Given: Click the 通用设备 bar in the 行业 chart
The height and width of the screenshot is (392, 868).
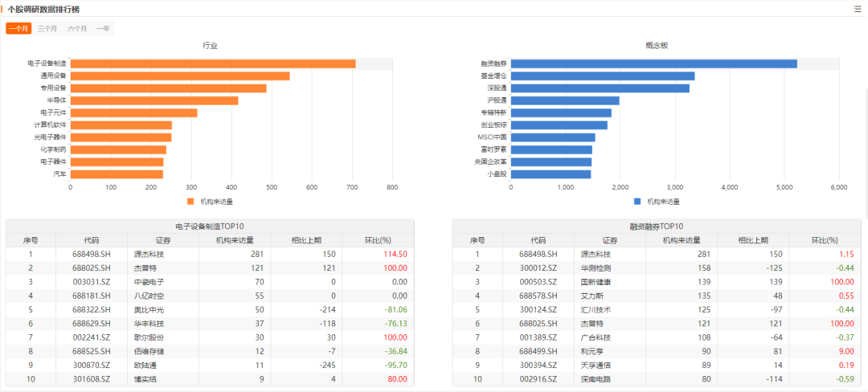Looking at the screenshot, I should pyautogui.click(x=181, y=76).
